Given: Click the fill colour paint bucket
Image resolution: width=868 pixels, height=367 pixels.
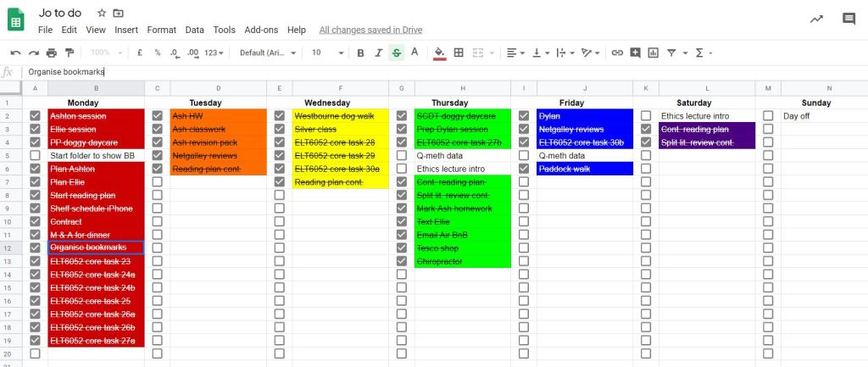Looking at the screenshot, I should click(439, 53).
